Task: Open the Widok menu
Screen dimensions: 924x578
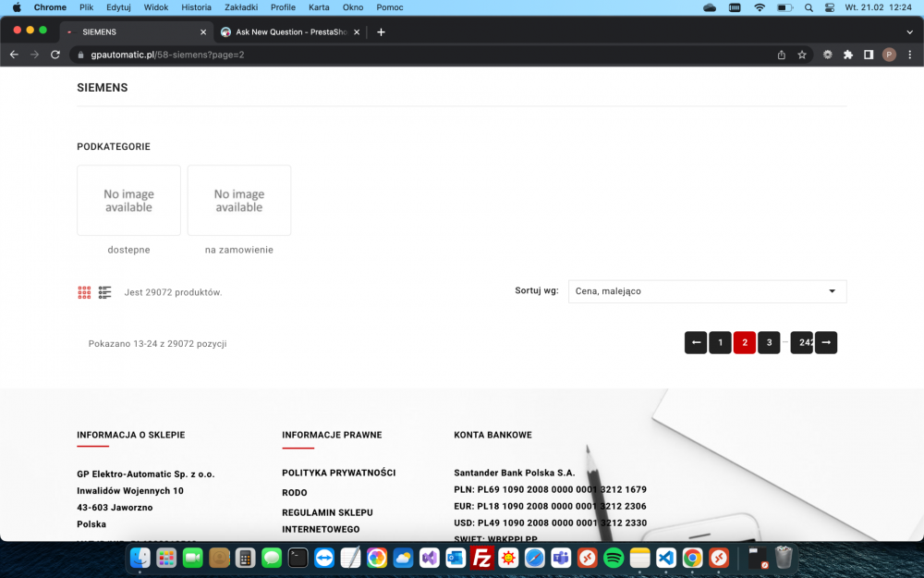Action: pyautogui.click(x=156, y=7)
